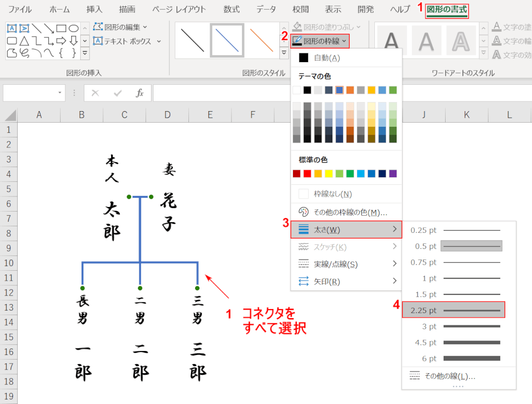Apply the orange line shape style
Screen dimensions: 532x404
click(x=261, y=40)
